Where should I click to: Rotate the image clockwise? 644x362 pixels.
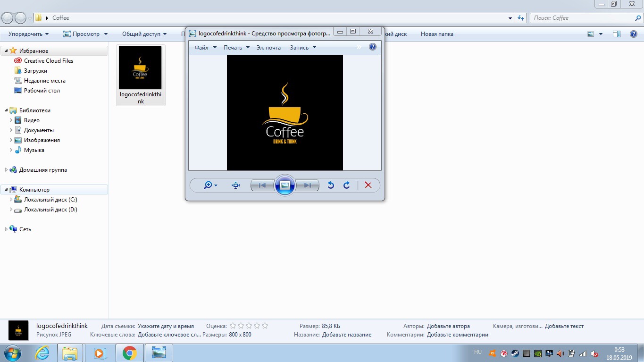[347, 185]
